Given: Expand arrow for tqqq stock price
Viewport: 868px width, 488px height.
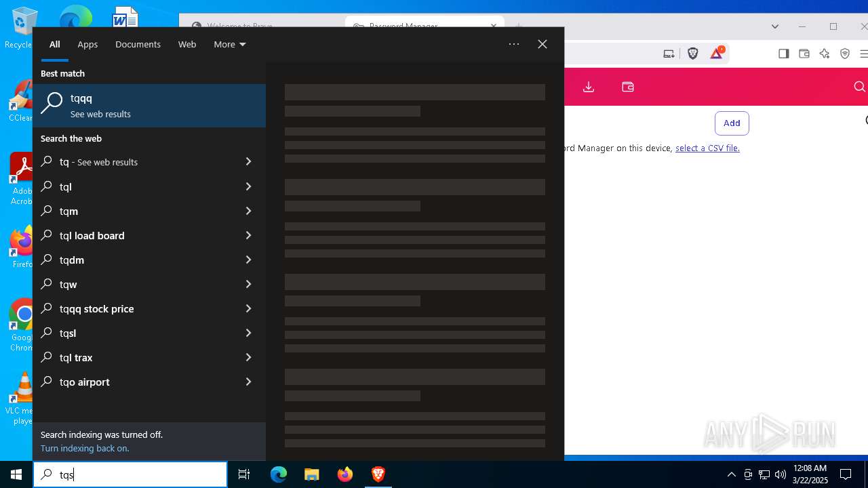Looking at the screenshot, I should pyautogui.click(x=248, y=308).
